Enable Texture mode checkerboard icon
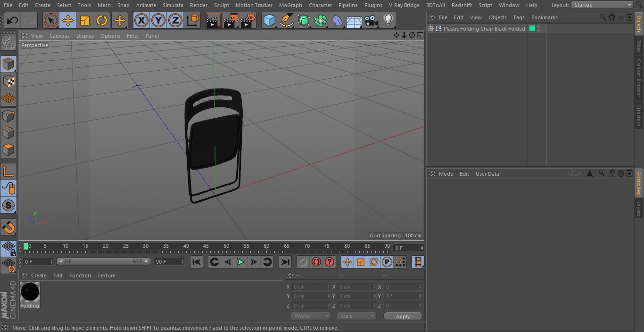 click(x=8, y=81)
